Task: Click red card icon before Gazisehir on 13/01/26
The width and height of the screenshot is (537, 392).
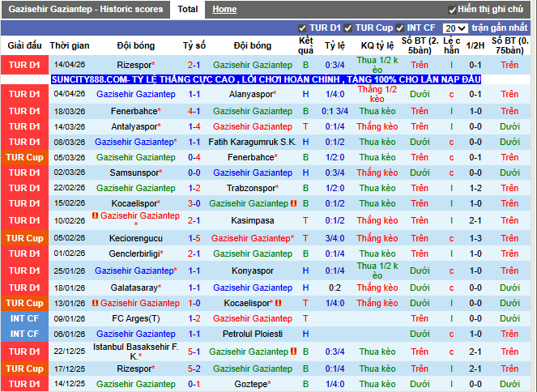Action: (x=95, y=303)
